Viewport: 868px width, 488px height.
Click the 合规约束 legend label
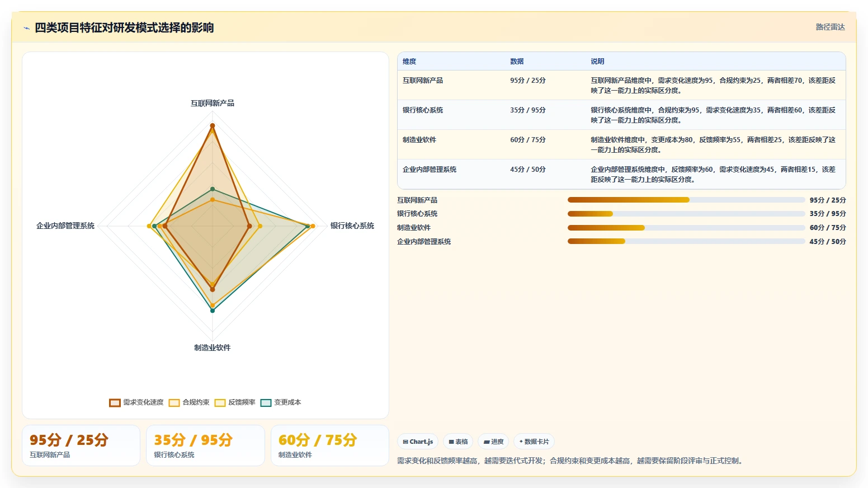[196, 402]
